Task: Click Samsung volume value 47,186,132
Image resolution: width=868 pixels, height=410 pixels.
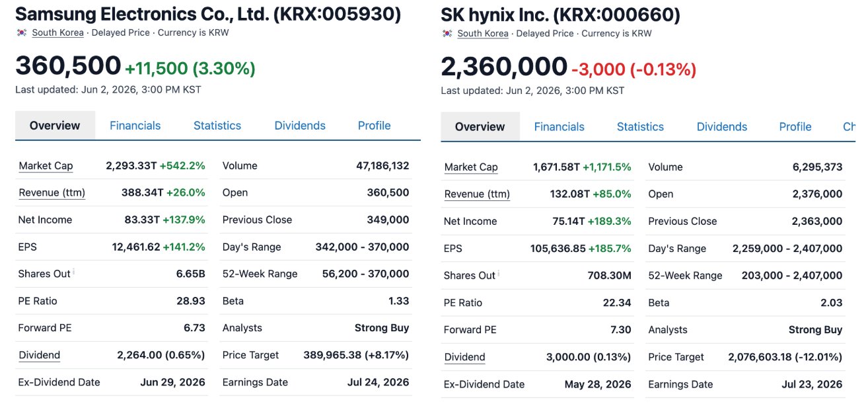Action: click(383, 166)
